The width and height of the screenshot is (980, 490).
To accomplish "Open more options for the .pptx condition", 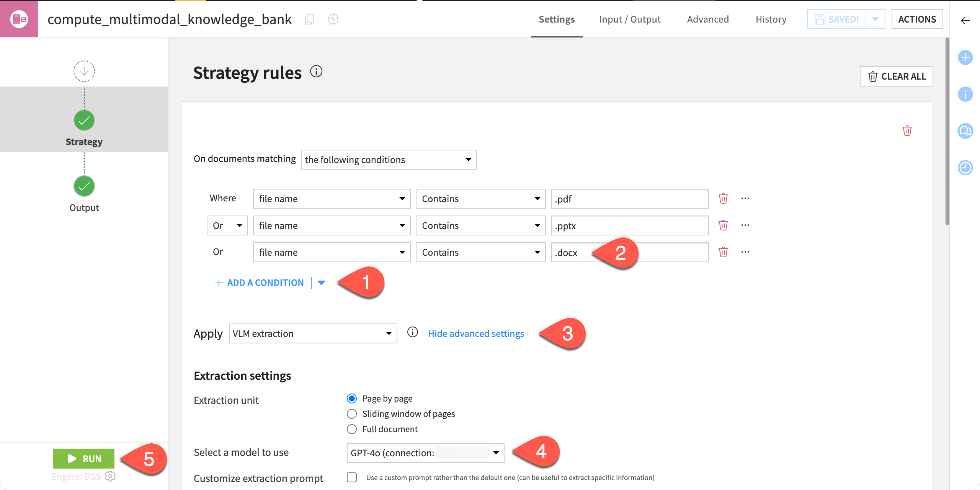I will pos(745,225).
